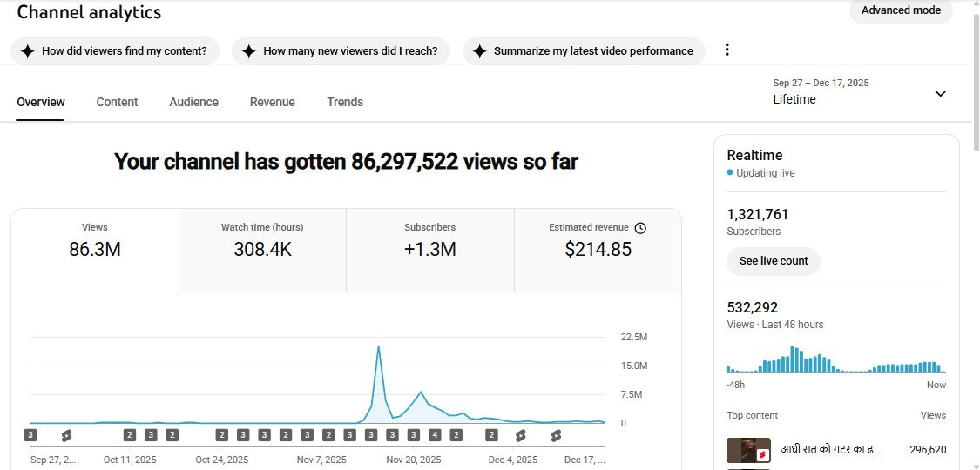Click sparkle icon on new viewers chip
980x470 pixels.
pyautogui.click(x=248, y=51)
